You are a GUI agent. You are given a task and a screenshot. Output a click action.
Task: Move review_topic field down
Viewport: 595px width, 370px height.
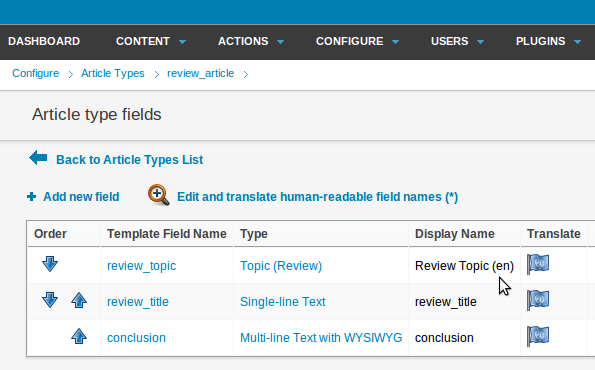pos(50,264)
